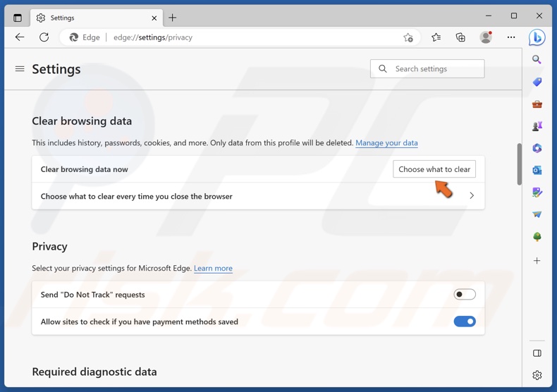
Task: Click the settings page scrollbar thumb
Action: pos(519,164)
